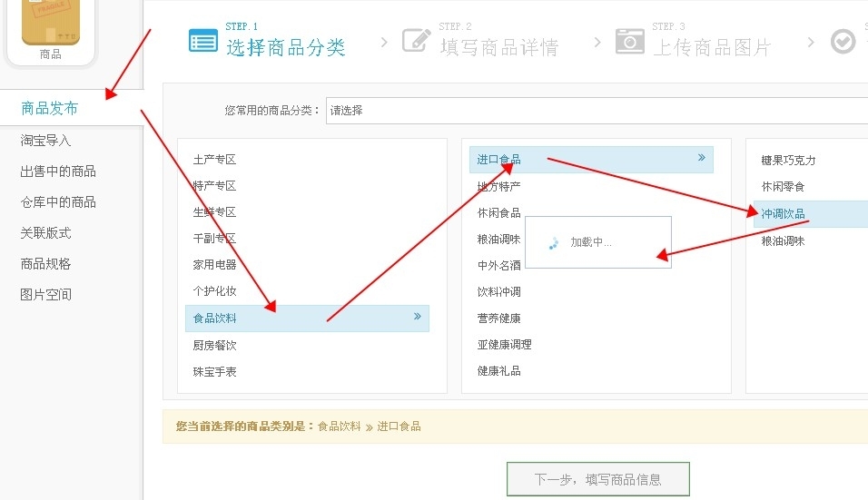868x500 pixels.
Task: Select the 珠宝手表 category
Action: click(214, 372)
